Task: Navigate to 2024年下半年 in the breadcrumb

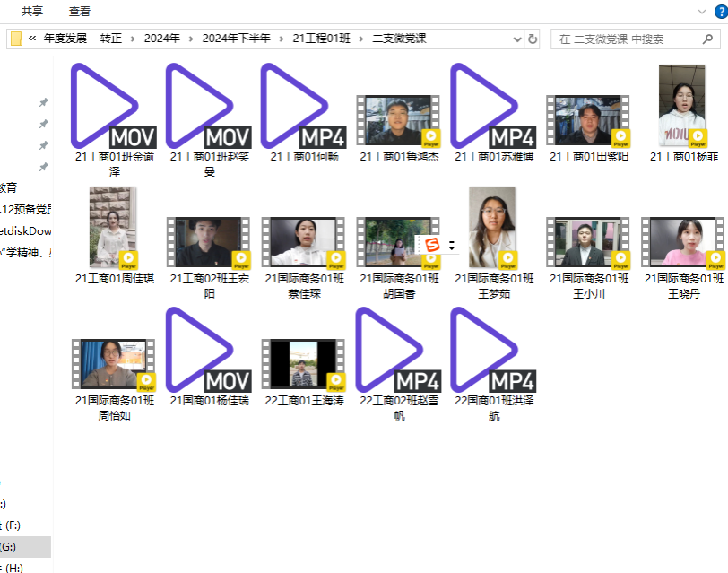Action: [236, 39]
